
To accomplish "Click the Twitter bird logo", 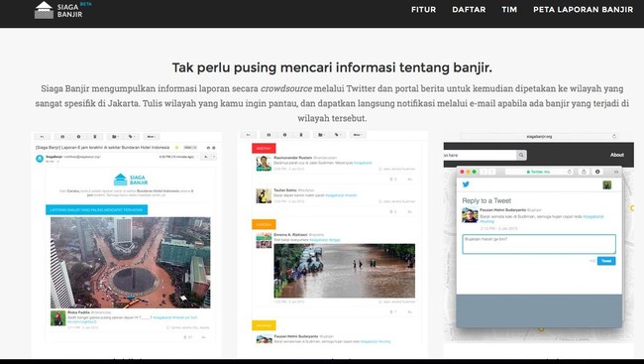I will point(466,184).
